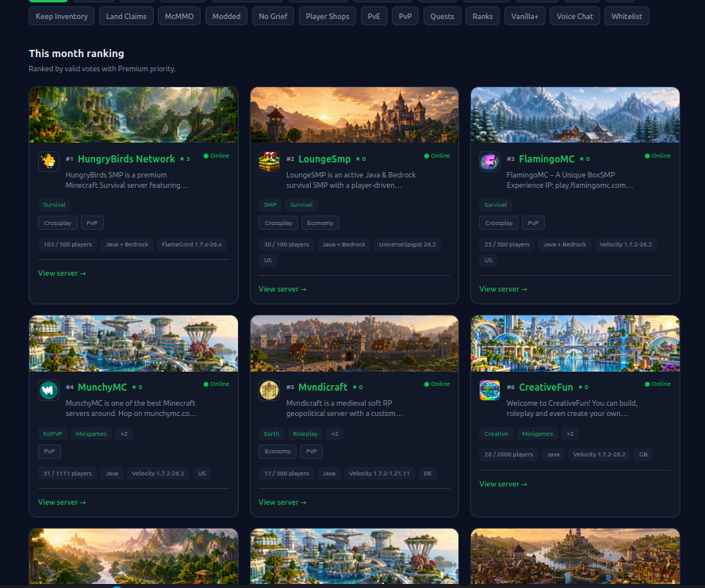Click the CreativeFun server icon
Screen dimensions: 705x588
coord(489,390)
